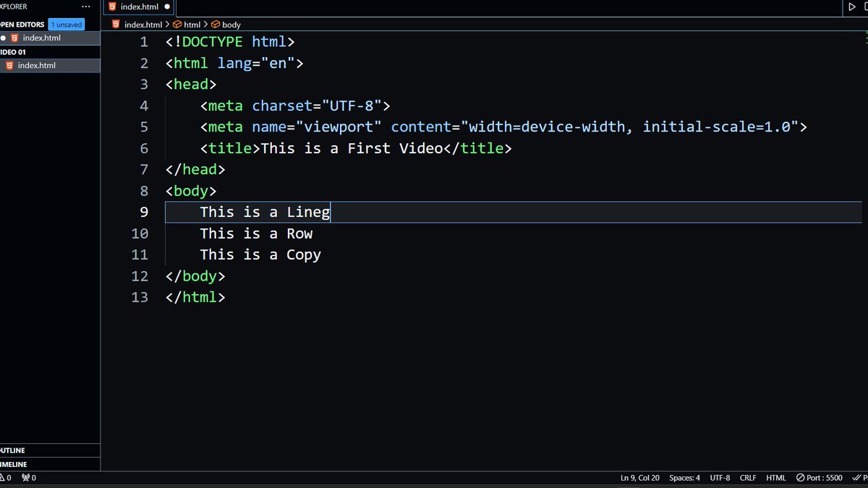Click the This is a Copy line
Viewport: 868px width, 488px height.
click(x=260, y=254)
